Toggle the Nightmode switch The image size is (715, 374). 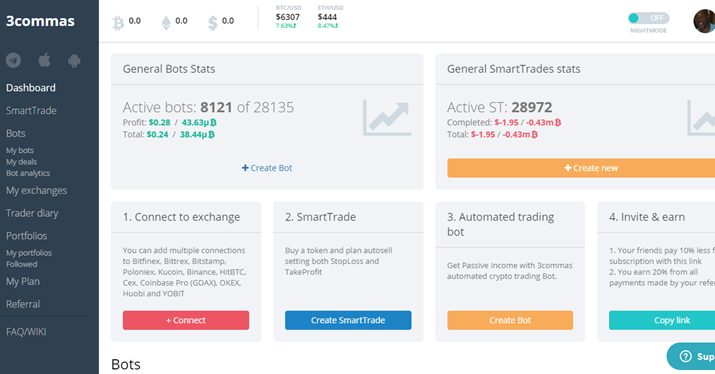648,18
